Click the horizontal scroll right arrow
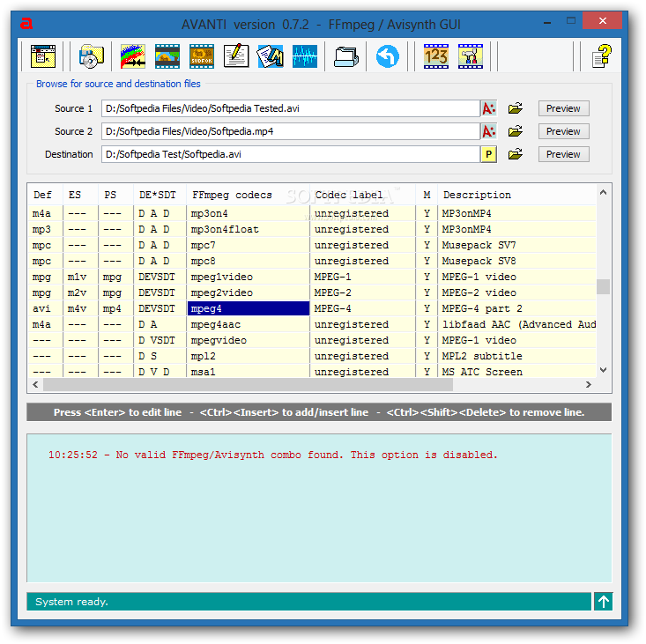Image resolution: width=646 pixels, height=644 pixels. point(589,385)
